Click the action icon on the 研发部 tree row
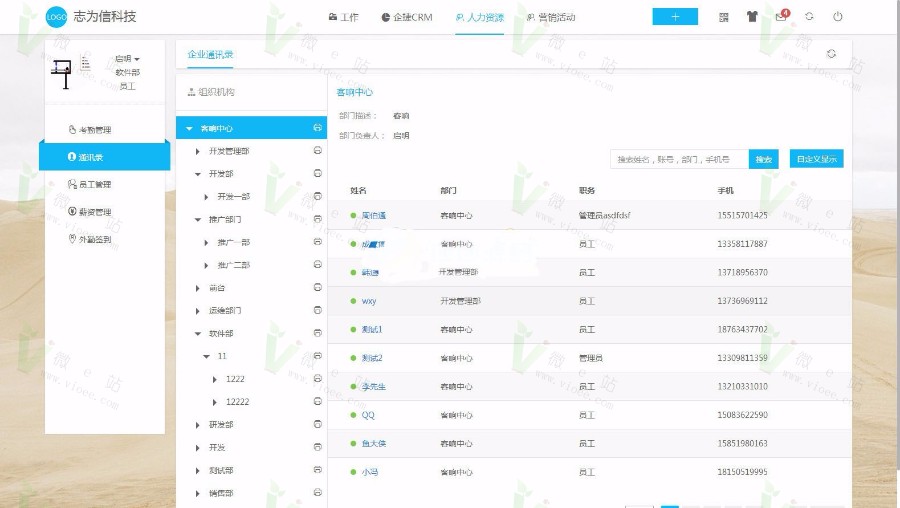The width and height of the screenshot is (900, 508). tap(317, 424)
